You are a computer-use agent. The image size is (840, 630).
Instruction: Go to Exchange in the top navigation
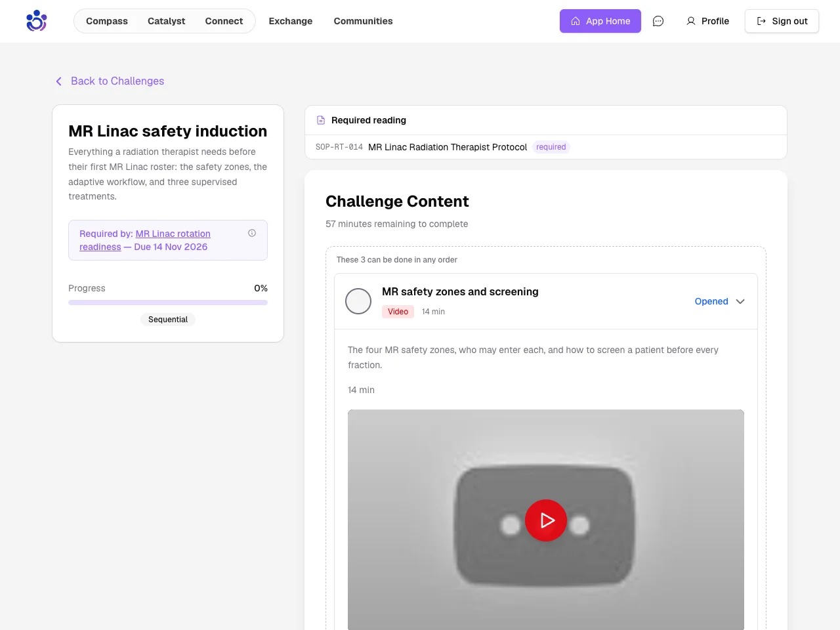click(291, 21)
